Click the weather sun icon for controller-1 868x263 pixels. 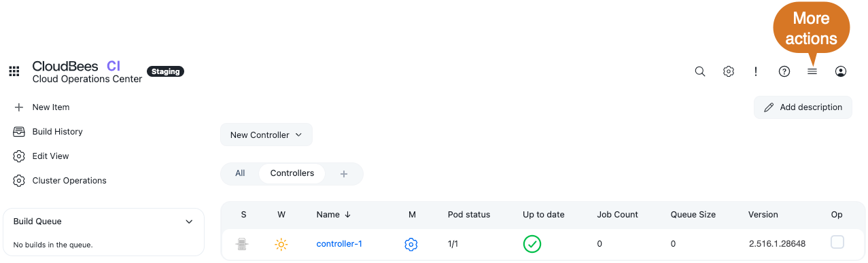281,244
